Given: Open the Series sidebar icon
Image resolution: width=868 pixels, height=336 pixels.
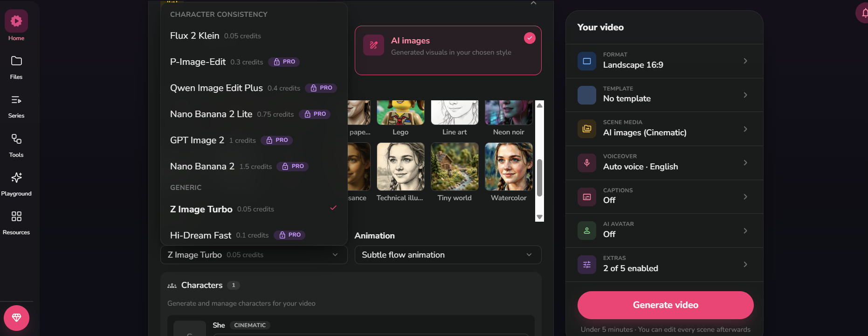Looking at the screenshot, I should coord(16,100).
